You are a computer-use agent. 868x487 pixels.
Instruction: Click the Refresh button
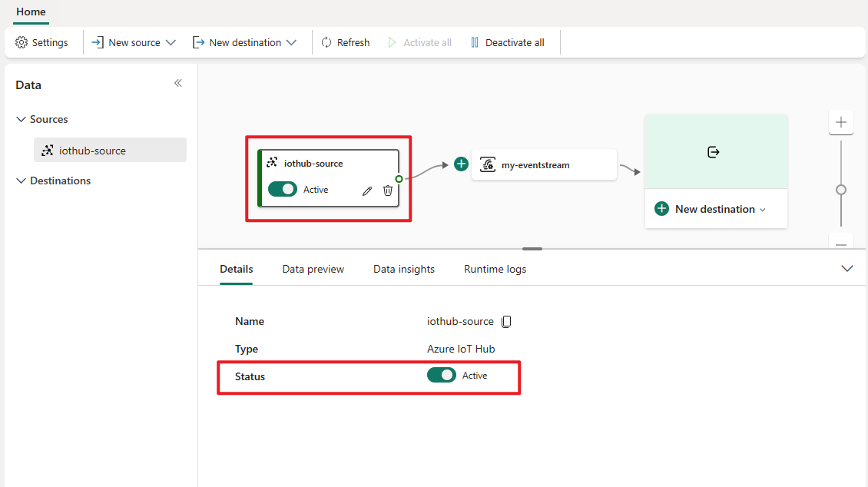346,42
